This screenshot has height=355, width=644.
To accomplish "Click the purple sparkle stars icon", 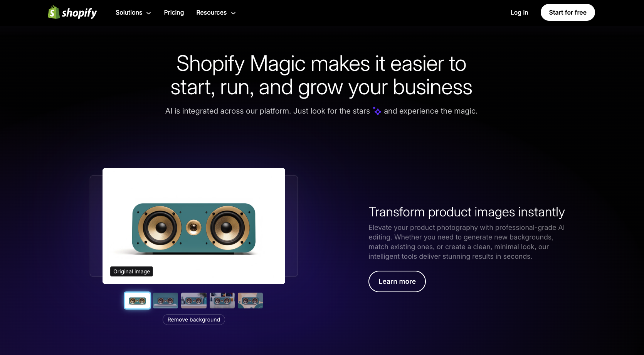I will click(x=377, y=111).
